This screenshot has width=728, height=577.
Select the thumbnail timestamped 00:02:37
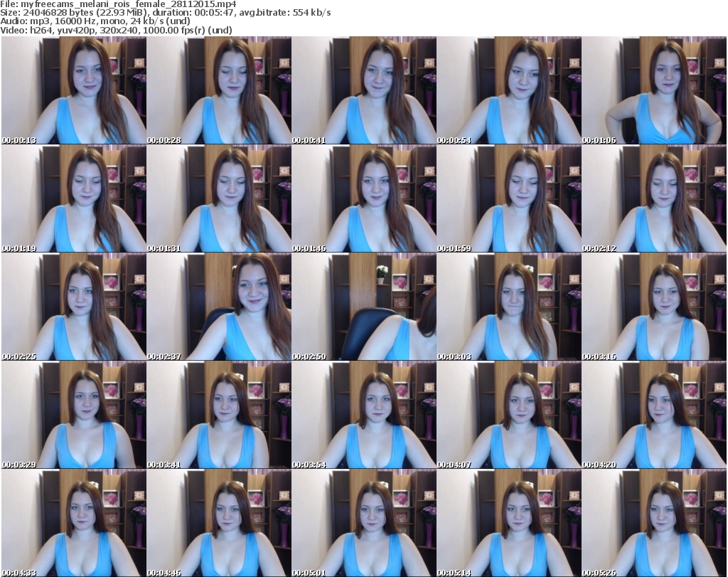click(219, 307)
